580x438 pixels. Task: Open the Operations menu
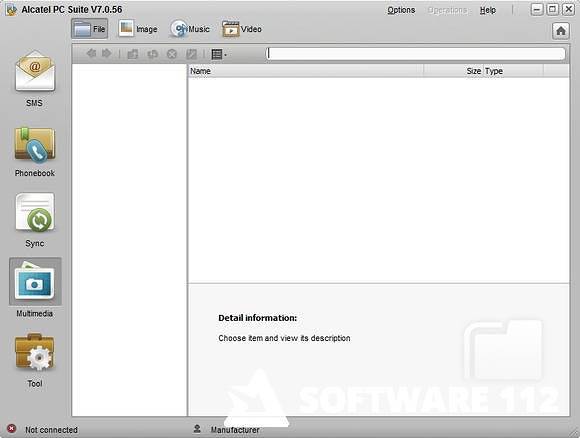[x=447, y=10]
